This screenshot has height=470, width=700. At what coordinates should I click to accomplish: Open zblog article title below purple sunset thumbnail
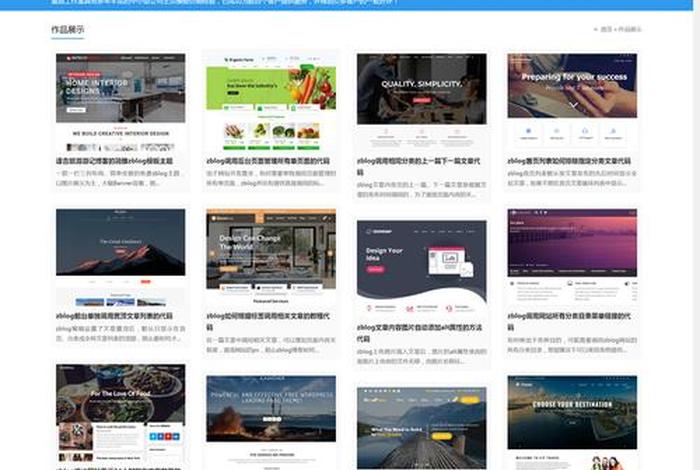coord(569,321)
